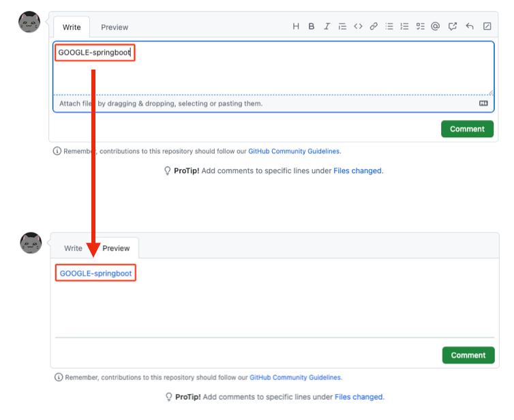Select the Write tab in the upper editor

pyautogui.click(x=72, y=27)
